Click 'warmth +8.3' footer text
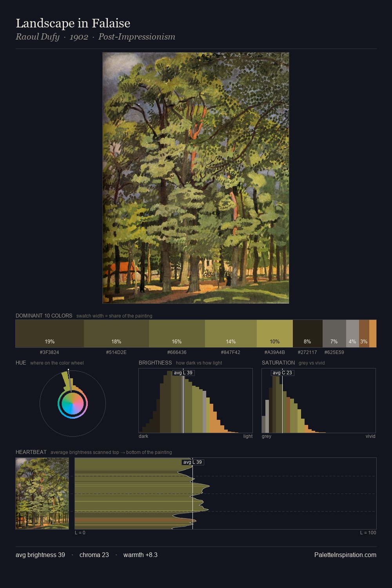This screenshot has width=392, height=588. coord(140,555)
